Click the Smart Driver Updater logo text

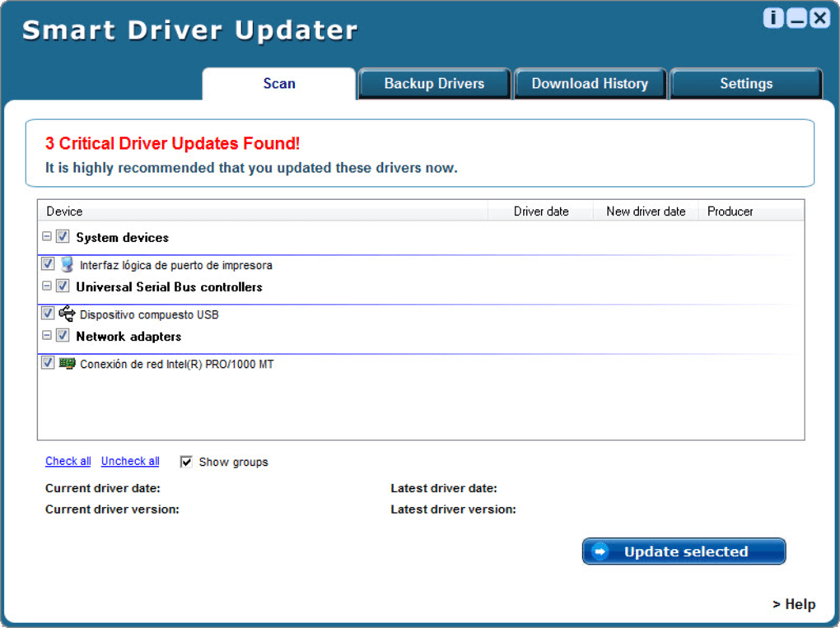[189, 30]
